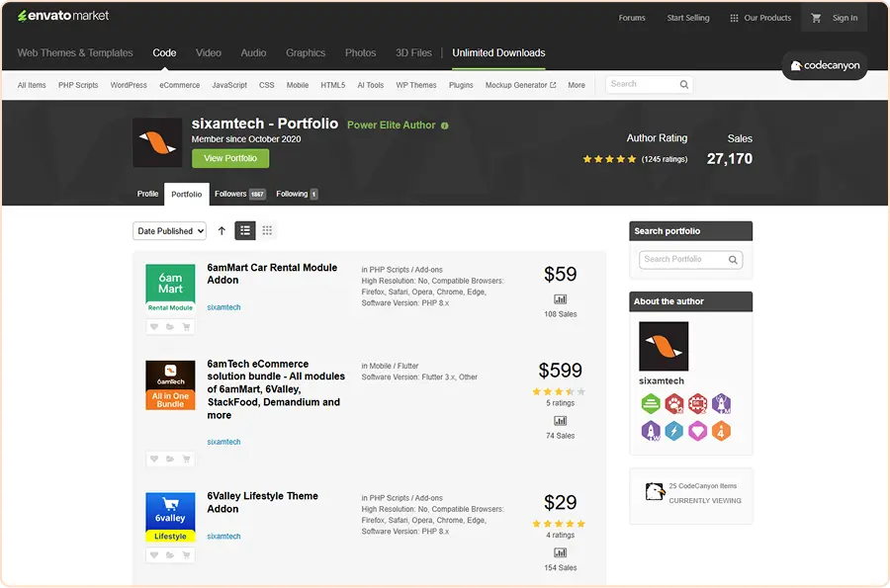This screenshot has width=890, height=588.
Task: Click sixamtech avatar in About the author
Action: point(664,347)
